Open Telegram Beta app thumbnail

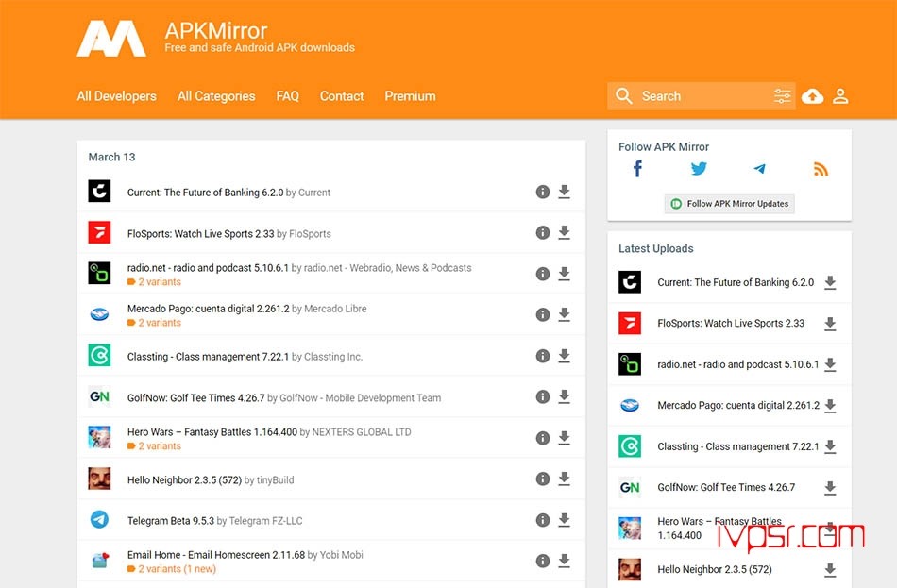(99, 520)
